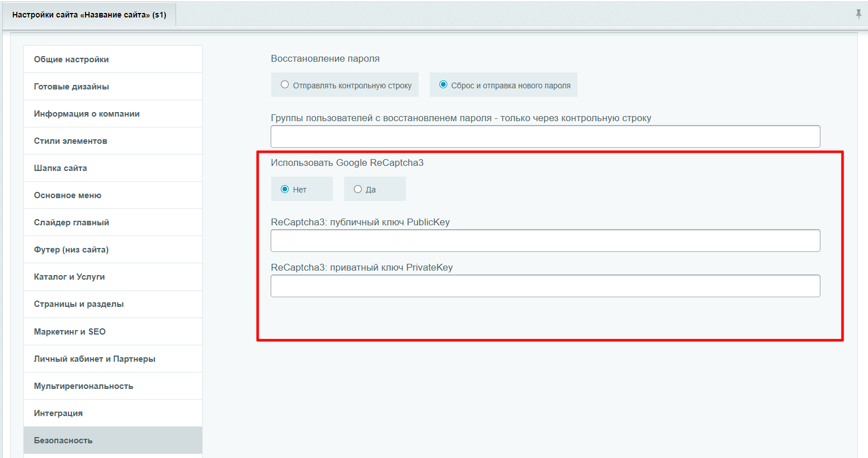The height and width of the screenshot is (458, 868).
Task: Select 'Сброс и отправка нового пароля' option
Action: pyautogui.click(x=443, y=85)
